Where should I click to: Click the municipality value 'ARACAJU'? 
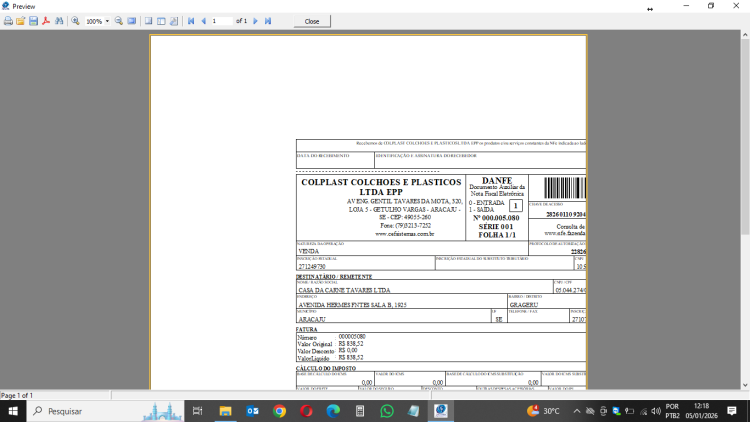[312, 319]
